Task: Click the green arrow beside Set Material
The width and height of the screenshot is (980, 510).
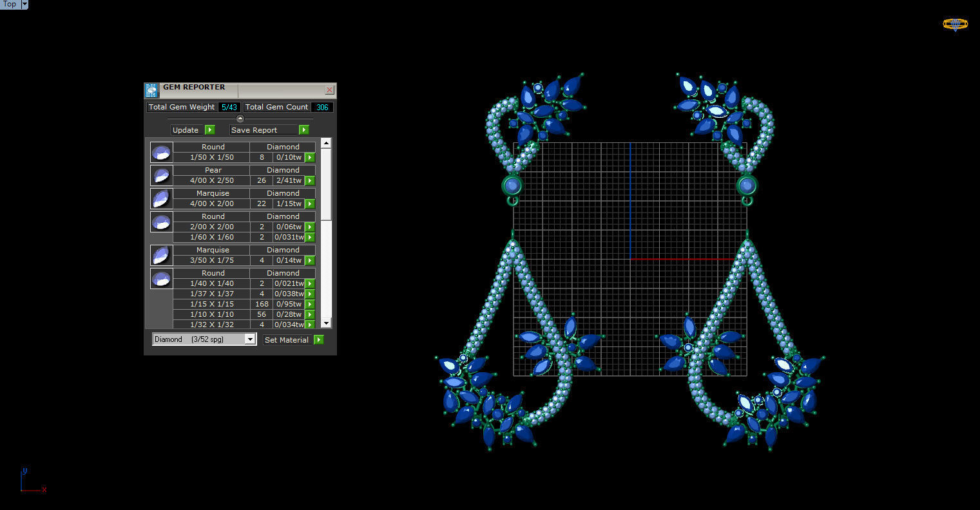Action: 319,340
